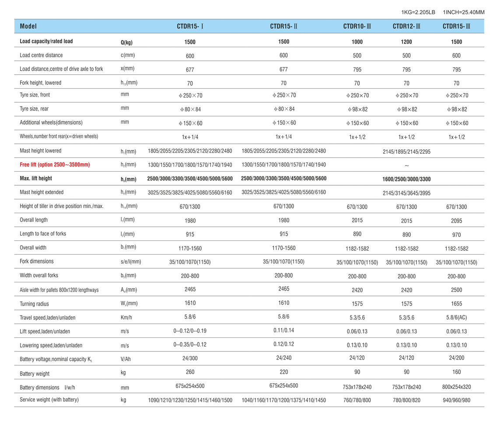Click the Load capacity/rated load row label
This screenshot has width=504, height=430.
[46, 41]
